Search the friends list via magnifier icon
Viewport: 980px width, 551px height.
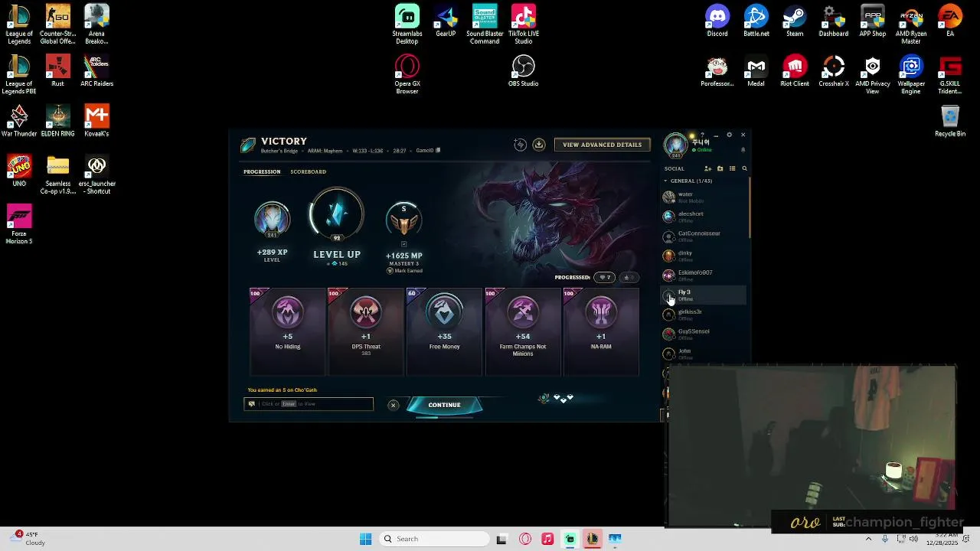tap(744, 168)
